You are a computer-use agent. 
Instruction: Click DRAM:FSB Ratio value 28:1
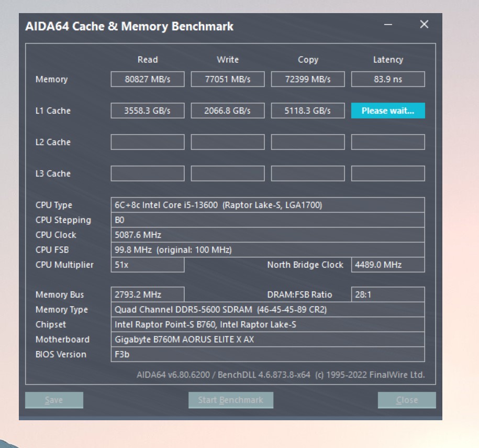coord(388,294)
